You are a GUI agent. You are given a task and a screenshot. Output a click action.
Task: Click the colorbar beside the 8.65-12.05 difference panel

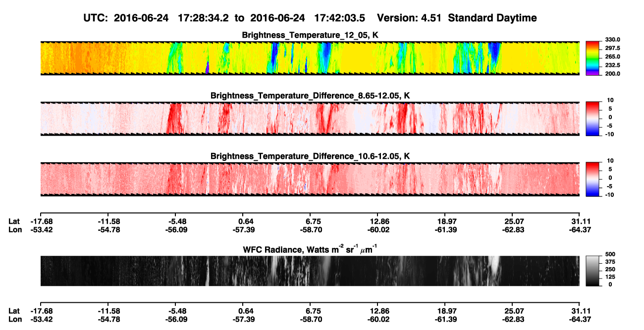593,118
